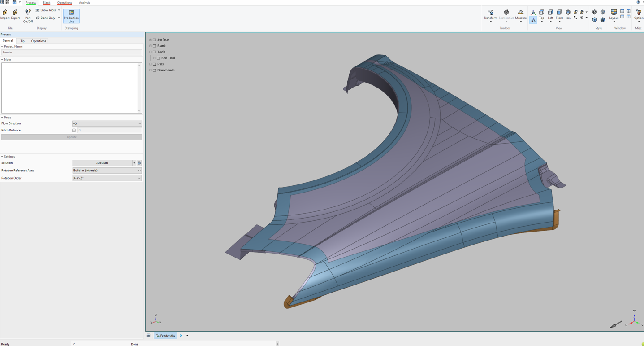Click the Accurate solution button
644x346 pixels.
point(102,163)
